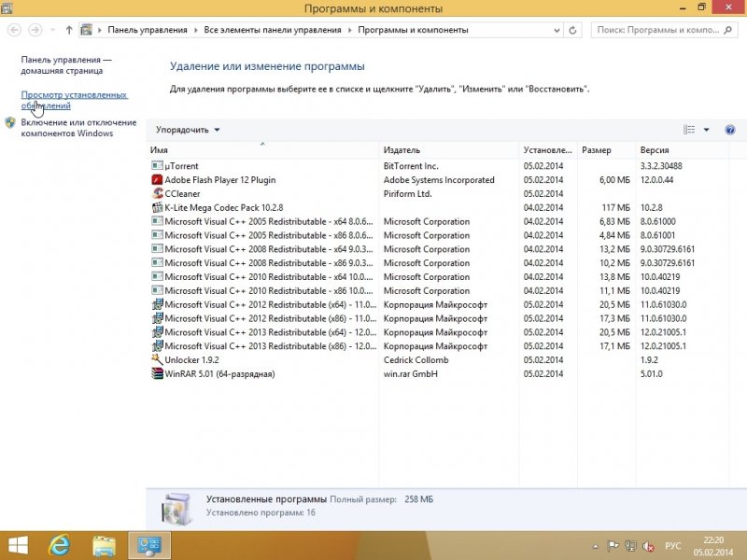Click Adobe Systems Incorporated publisher cell
Image resolution: width=747 pixels, height=560 pixels.
click(439, 179)
